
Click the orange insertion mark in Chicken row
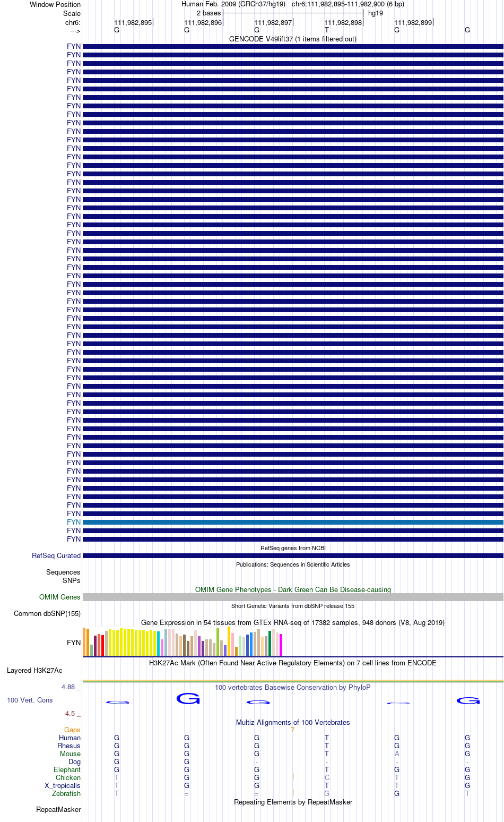tap(293, 777)
